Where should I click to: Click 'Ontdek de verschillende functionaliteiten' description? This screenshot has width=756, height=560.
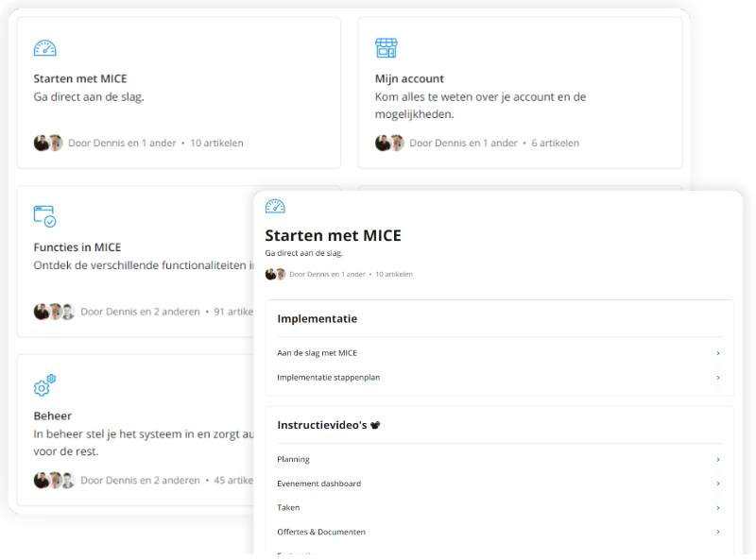click(x=144, y=265)
